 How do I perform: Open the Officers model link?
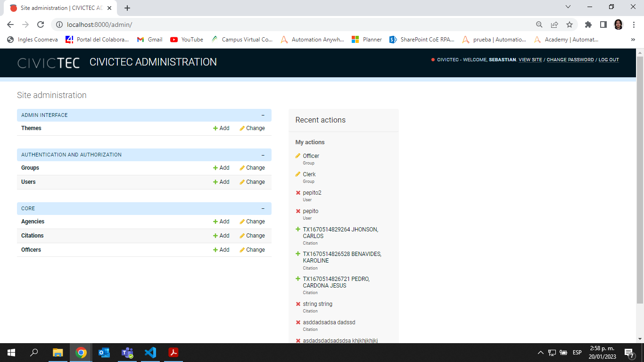(x=31, y=250)
